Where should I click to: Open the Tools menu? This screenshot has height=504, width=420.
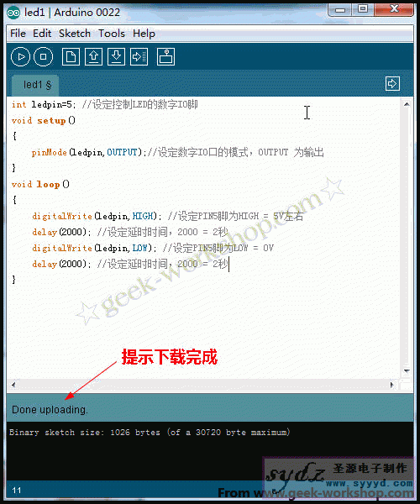point(112,34)
